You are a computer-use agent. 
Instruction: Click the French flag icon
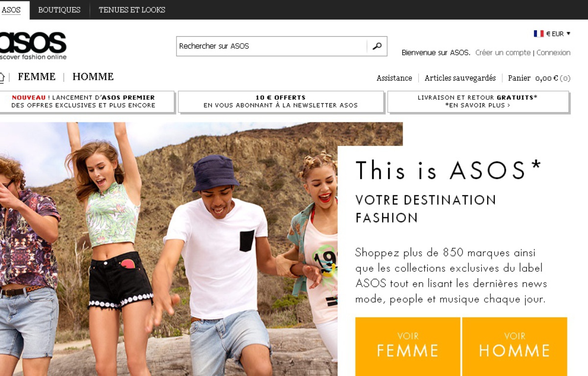[539, 34]
